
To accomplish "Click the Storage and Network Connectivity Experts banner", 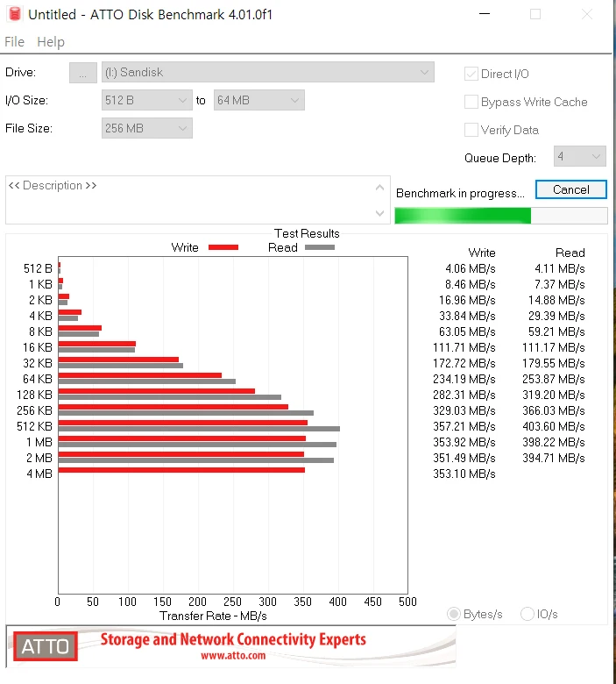I will [x=233, y=639].
